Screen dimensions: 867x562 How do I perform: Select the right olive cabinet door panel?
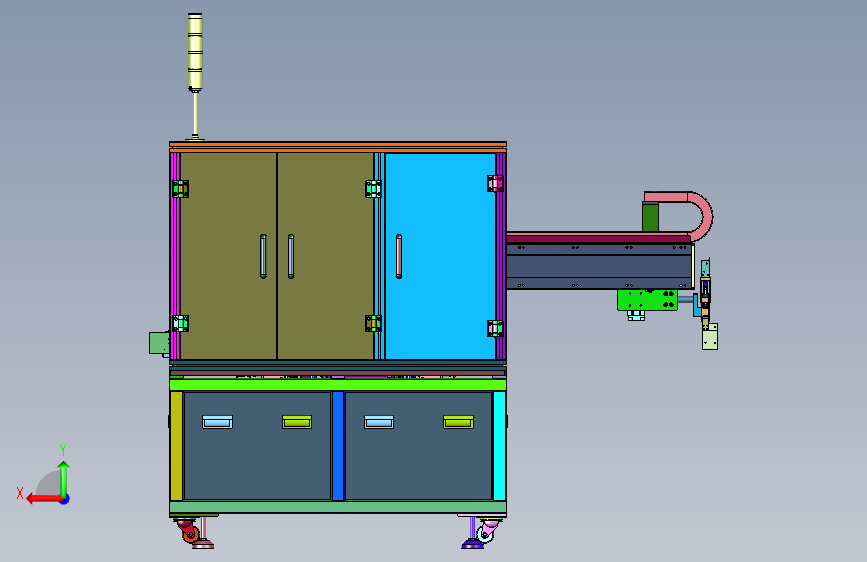326,256
